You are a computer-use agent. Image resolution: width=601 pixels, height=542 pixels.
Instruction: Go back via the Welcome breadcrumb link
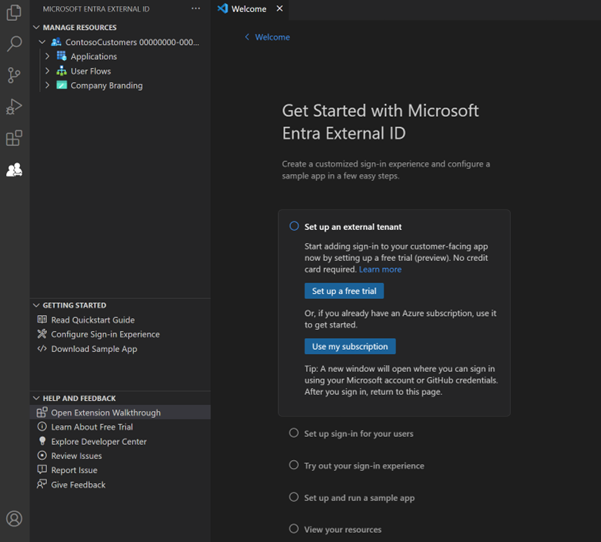[271, 37]
